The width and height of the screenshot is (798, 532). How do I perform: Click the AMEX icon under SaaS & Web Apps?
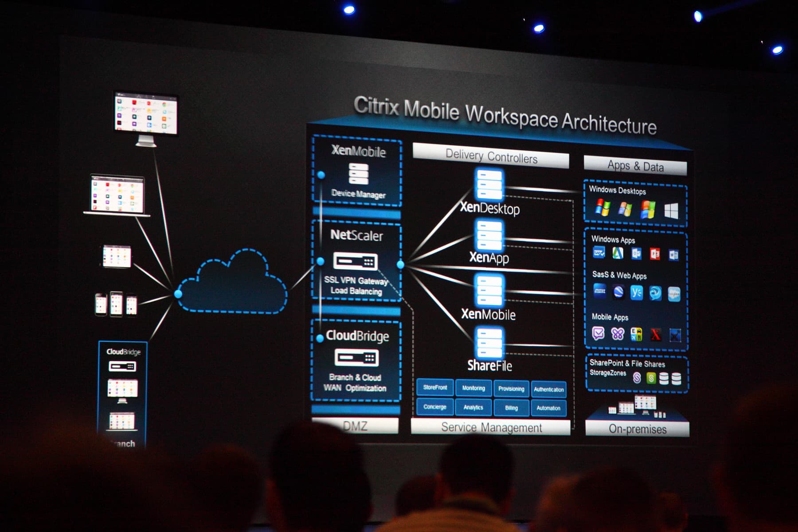coord(600,291)
